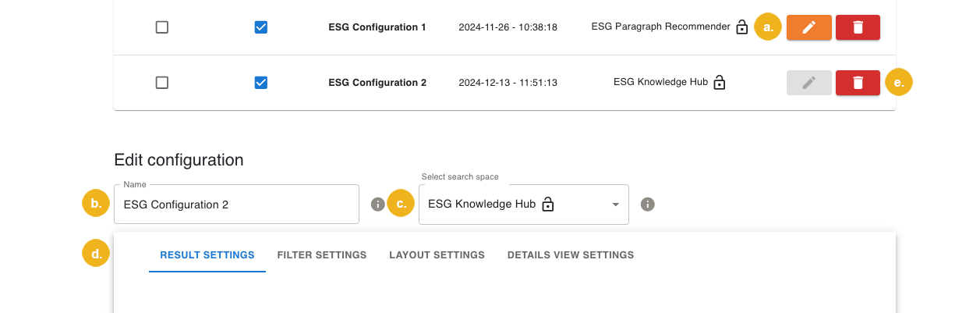980x313 pixels.
Task: Click the Name input field
Action: [x=236, y=205]
